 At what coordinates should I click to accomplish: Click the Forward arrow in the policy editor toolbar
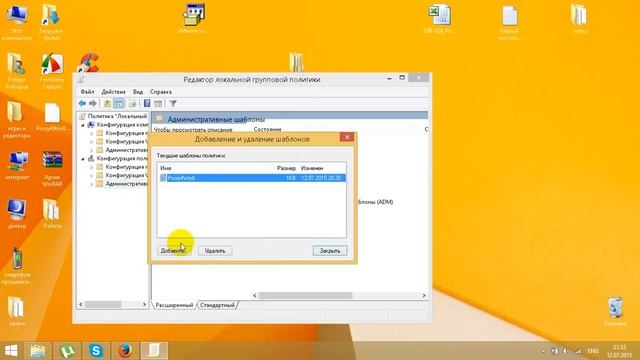pos(93,104)
